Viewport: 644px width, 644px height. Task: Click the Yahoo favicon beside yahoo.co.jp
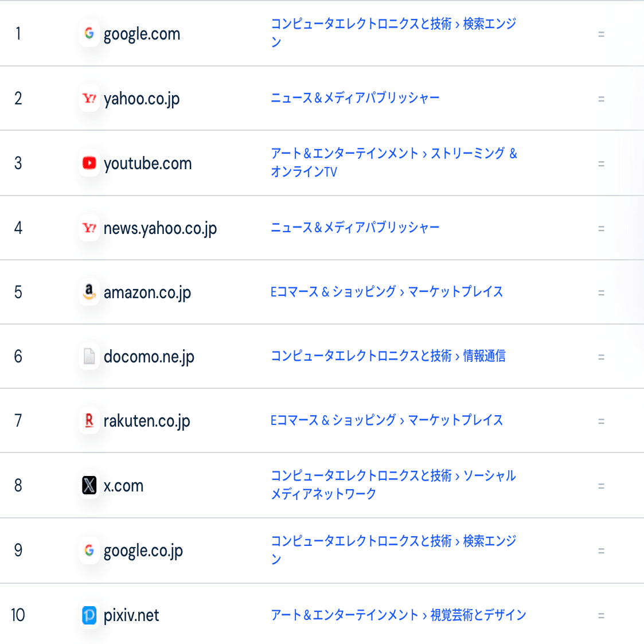pyautogui.click(x=89, y=99)
